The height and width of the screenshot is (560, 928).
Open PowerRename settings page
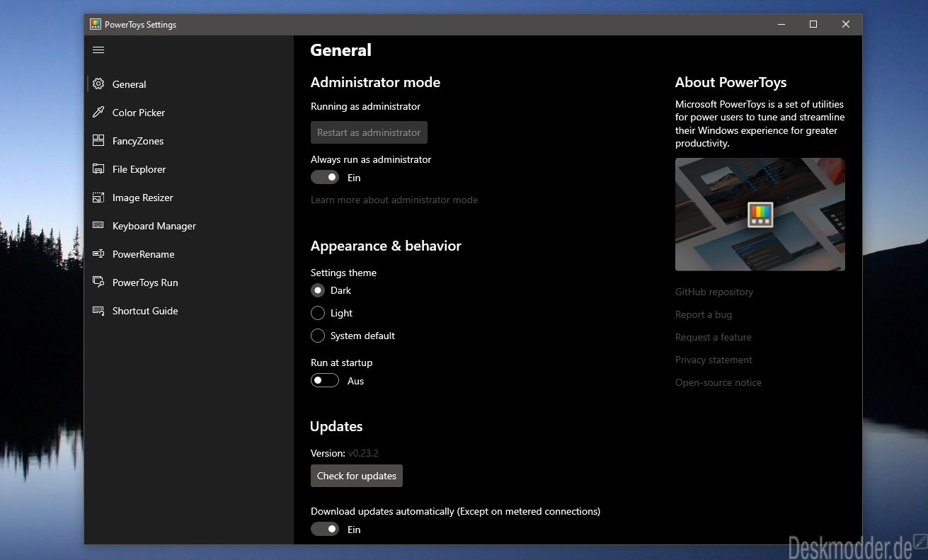click(189, 254)
